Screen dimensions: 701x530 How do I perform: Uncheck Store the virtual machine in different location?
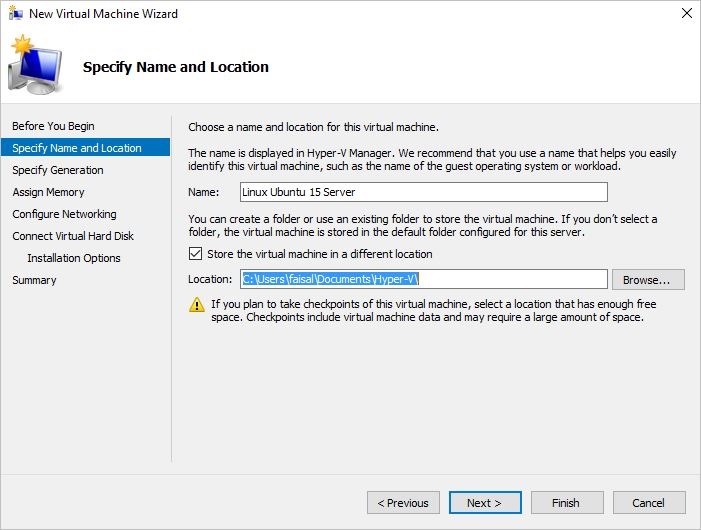tap(195, 254)
